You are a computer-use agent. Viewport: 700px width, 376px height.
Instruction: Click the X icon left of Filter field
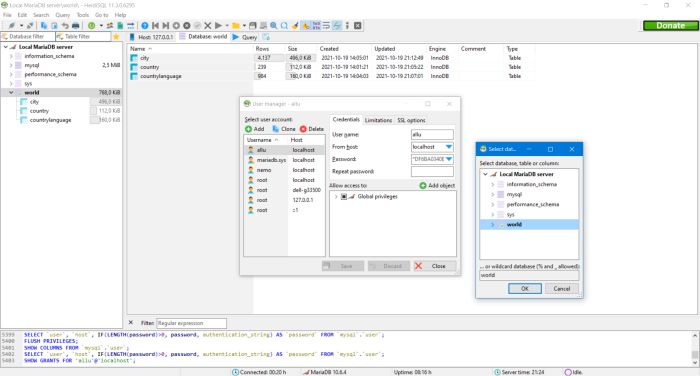pyautogui.click(x=131, y=322)
